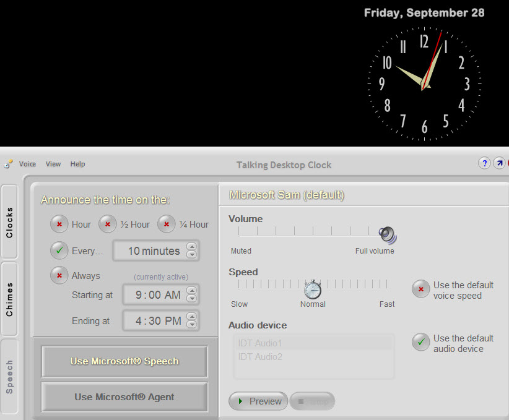Open the View menu
Viewport: 509px width, 420px height.
(53, 164)
